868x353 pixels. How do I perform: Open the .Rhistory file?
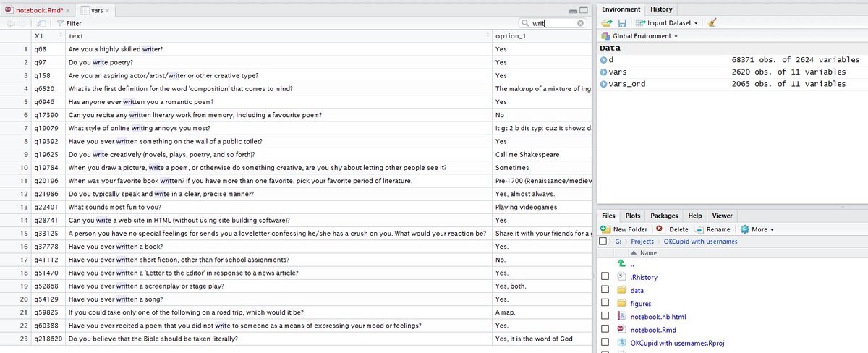[x=644, y=277]
